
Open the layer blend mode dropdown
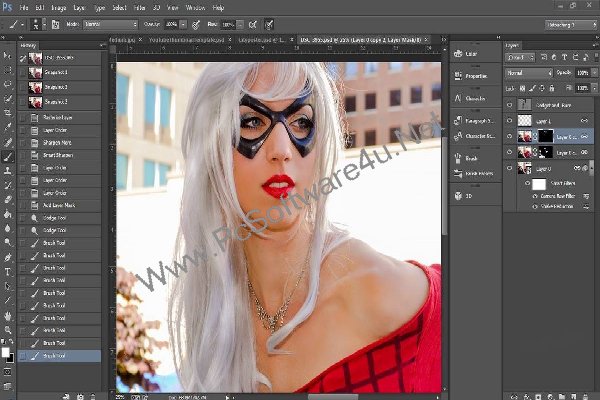click(x=528, y=73)
